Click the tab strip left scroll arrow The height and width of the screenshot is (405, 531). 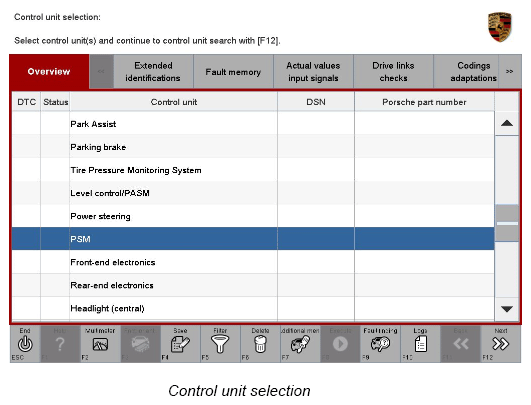click(x=101, y=71)
